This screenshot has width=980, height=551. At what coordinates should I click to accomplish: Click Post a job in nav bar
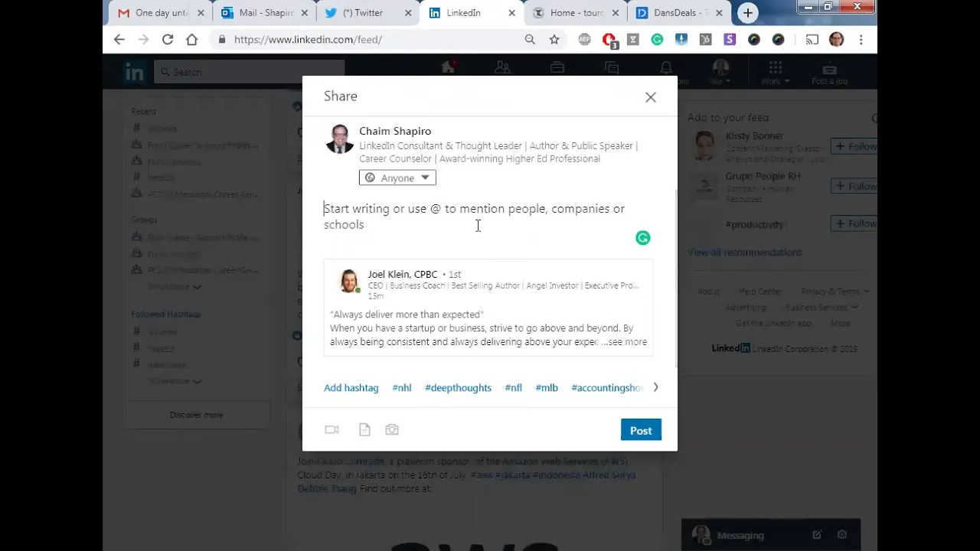click(x=829, y=72)
